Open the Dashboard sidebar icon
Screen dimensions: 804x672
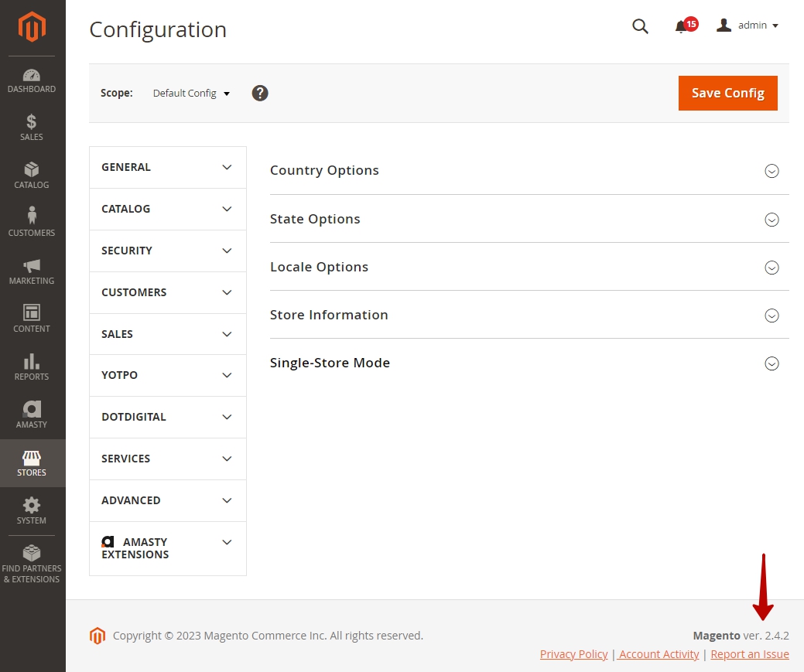coord(32,81)
